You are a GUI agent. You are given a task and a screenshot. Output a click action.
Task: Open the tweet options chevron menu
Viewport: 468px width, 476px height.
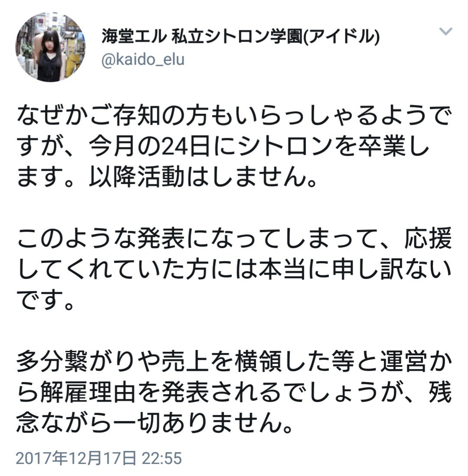445,31
